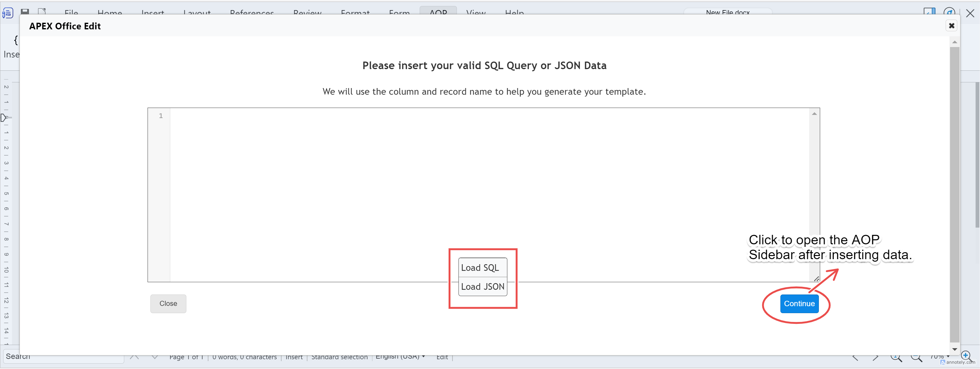Click the Save icon in title bar
980x369 pixels.
(x=25, y=12)
